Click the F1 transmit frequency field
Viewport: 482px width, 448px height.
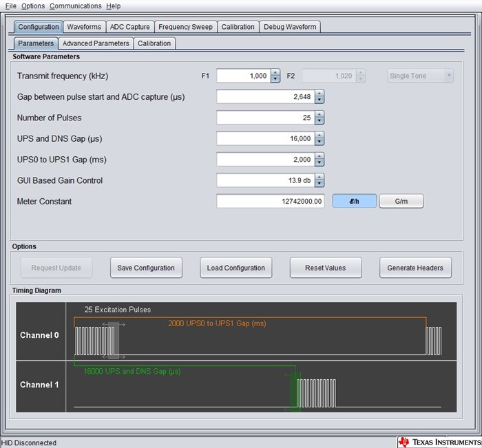244,76
